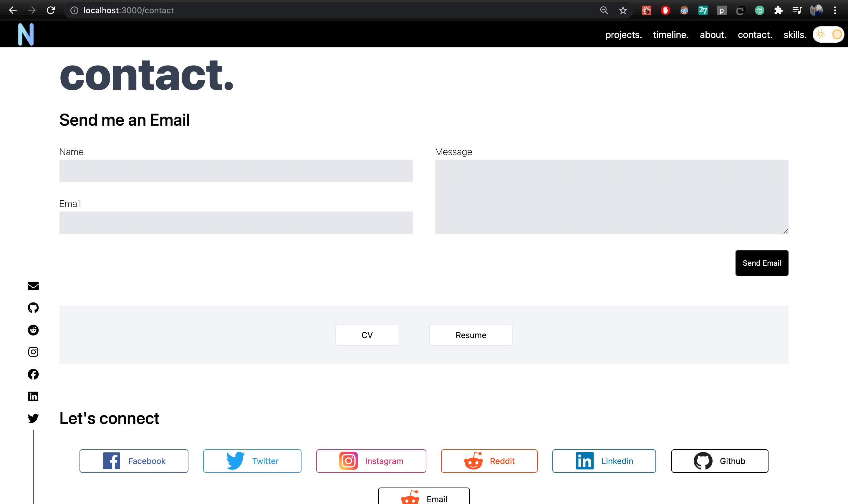Open the media control playlist icon
Screen dimensions: 848x504
(x=797, y=11)
